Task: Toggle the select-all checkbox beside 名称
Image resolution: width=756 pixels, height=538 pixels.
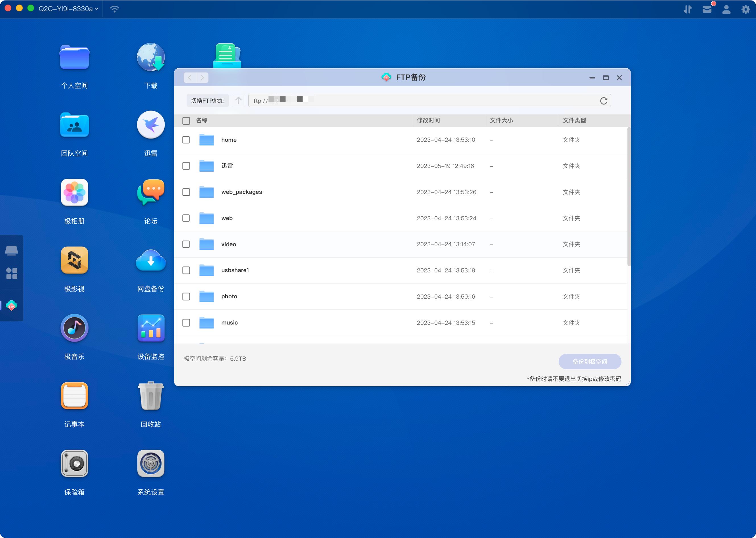Action: tap(186, 121)
